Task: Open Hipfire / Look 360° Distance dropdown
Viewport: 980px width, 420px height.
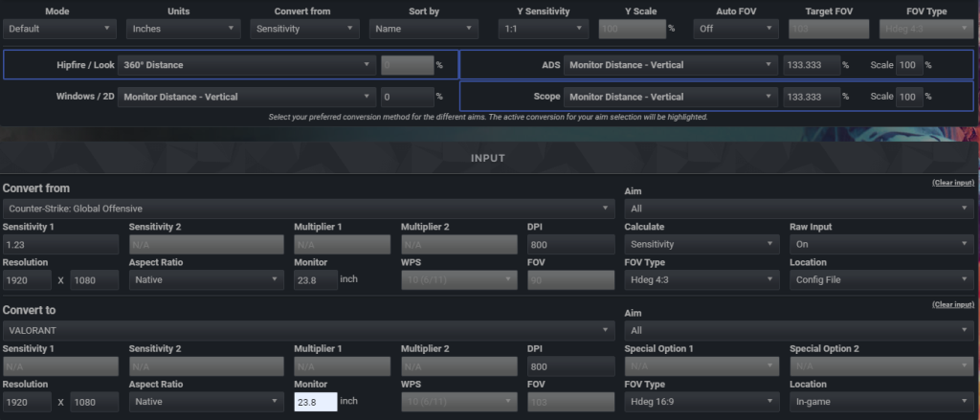Action: [x=247, y=65]
